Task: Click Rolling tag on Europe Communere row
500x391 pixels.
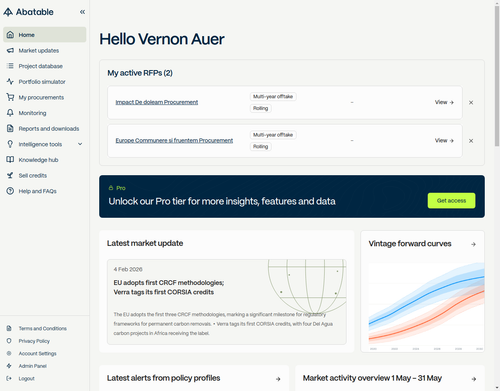Action: tap(261, 147)
